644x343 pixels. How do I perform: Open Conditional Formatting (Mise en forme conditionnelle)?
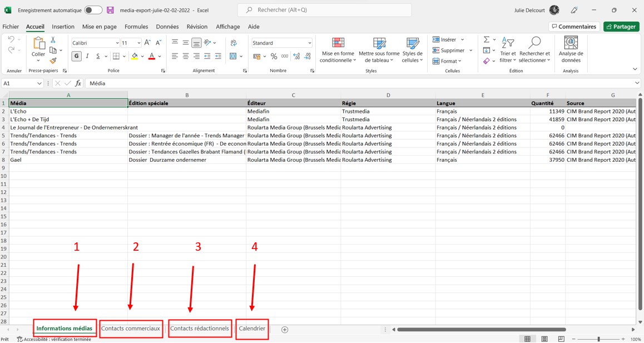coord(338,50)
